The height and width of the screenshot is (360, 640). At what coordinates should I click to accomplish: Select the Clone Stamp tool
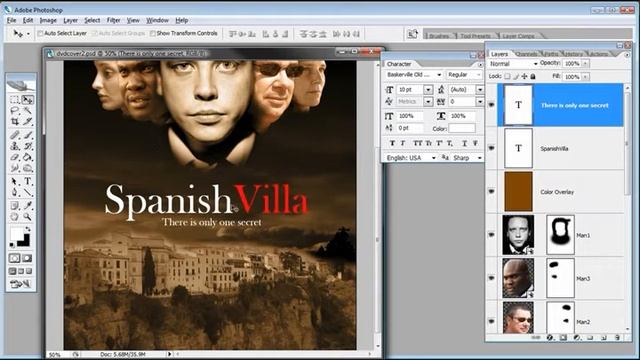15,146
